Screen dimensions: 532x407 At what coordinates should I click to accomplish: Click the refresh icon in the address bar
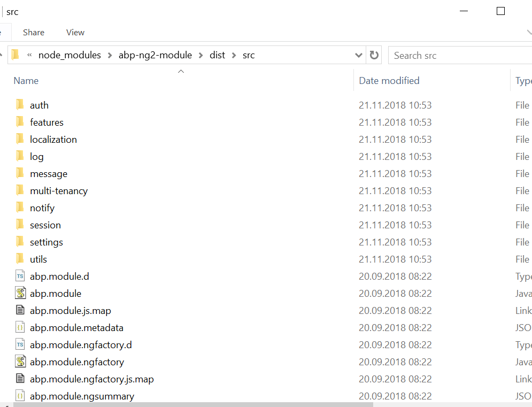(x=374, y=55)
